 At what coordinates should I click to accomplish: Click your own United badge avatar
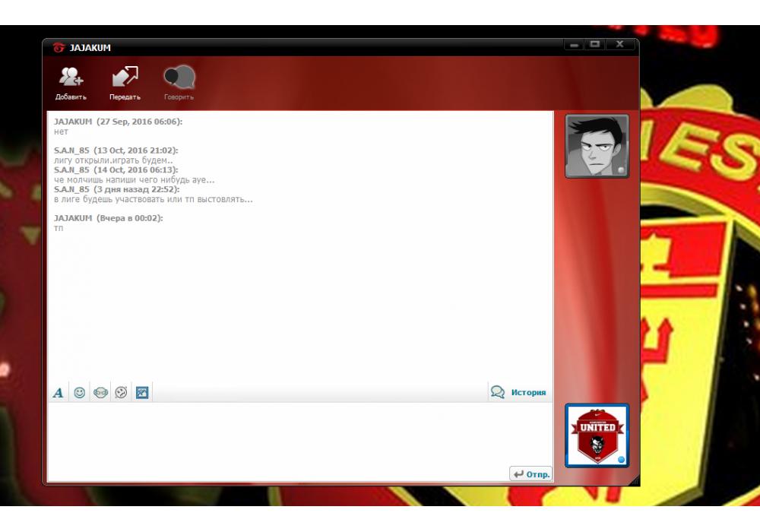click(597, 435)
